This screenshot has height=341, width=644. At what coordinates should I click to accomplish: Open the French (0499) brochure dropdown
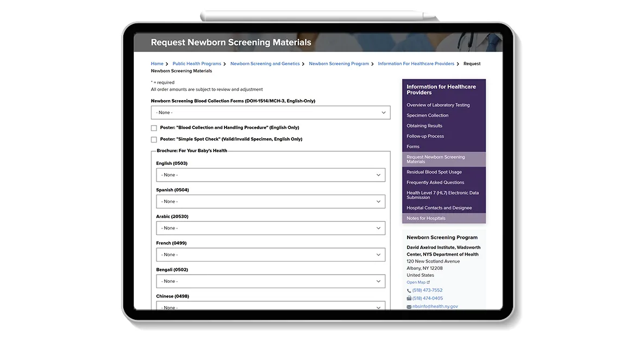270,255
